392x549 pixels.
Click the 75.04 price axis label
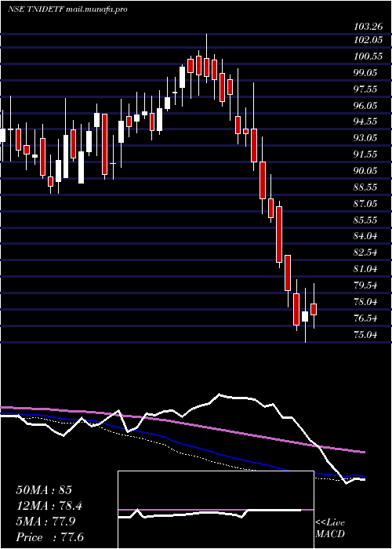tap(366, 335)
